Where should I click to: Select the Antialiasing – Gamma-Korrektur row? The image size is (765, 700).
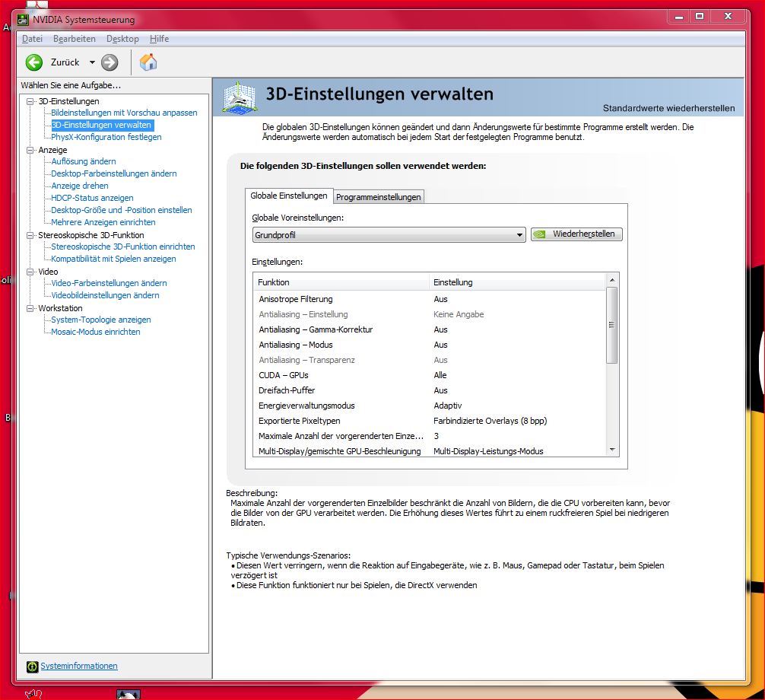430,329
